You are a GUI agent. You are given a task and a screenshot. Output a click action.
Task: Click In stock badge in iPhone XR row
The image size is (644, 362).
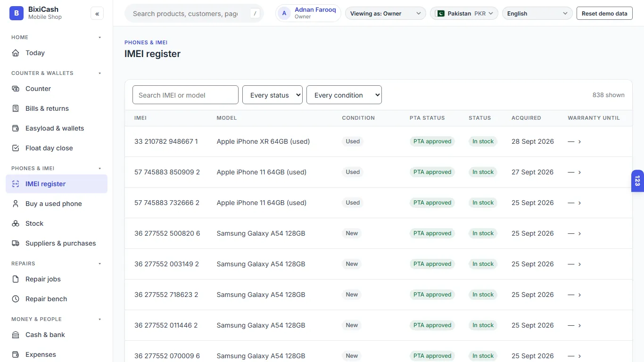tap(483, 141)
